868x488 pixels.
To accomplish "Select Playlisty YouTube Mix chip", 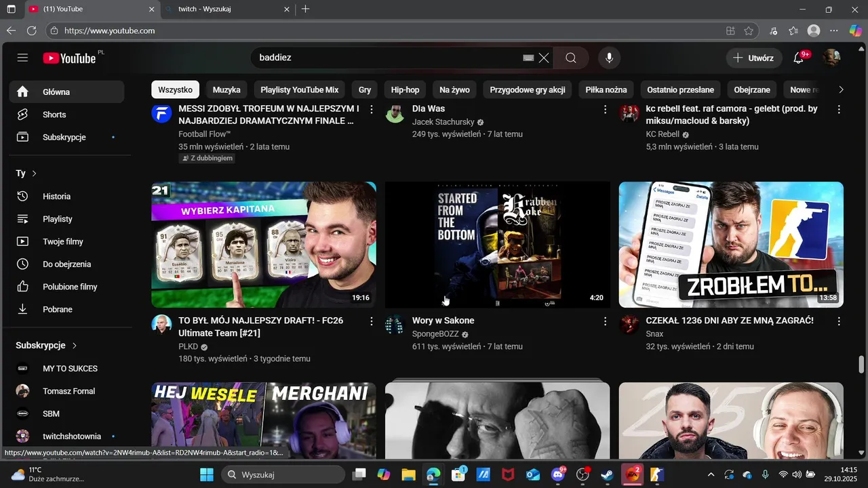I will [299, 89].
